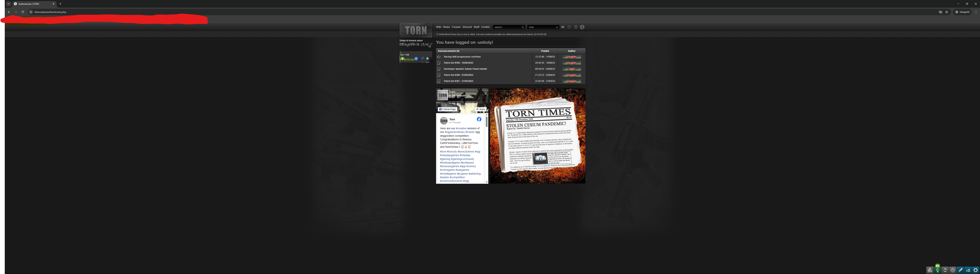Click the pencil edit icon in bottom bar
Viewport: 980px width, 274px height.
pos(960,270)
